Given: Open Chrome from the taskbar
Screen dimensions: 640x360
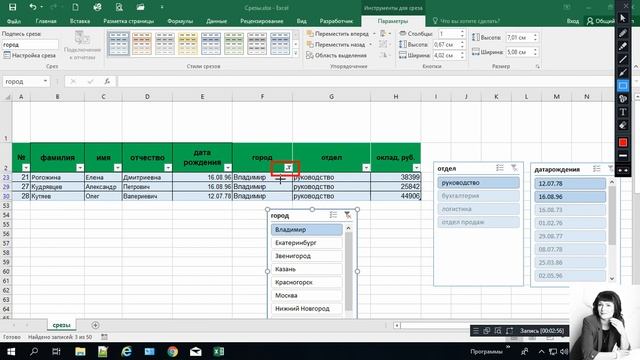Looking at the screenshot, I should coord(173,351).
